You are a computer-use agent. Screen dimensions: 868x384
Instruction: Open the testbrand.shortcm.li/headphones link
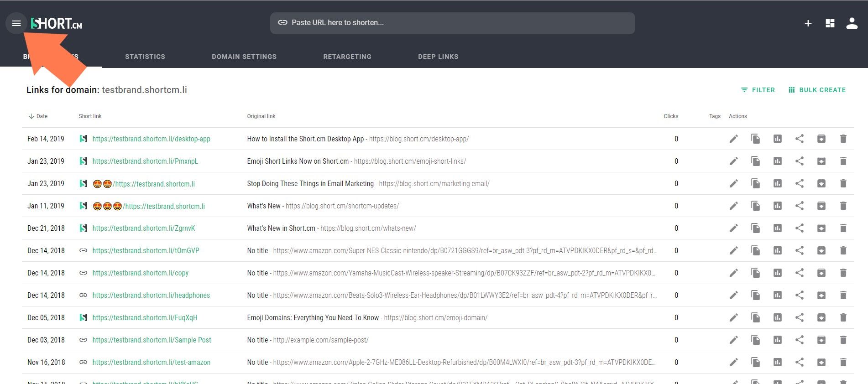point(151,295)
